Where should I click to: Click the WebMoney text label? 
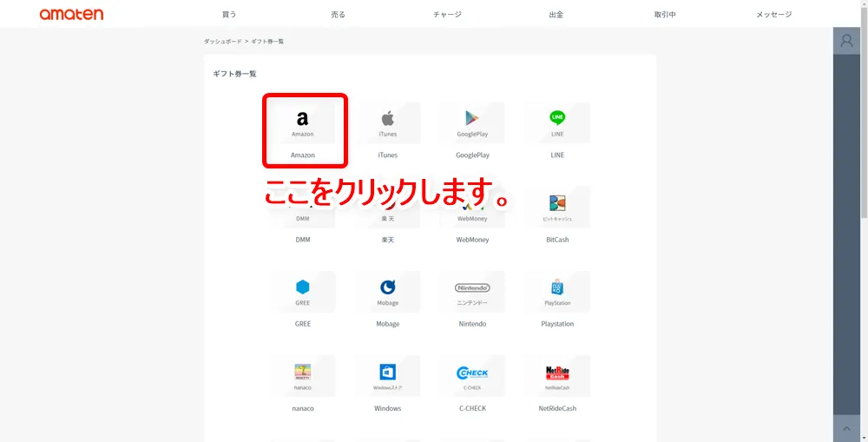472,240
